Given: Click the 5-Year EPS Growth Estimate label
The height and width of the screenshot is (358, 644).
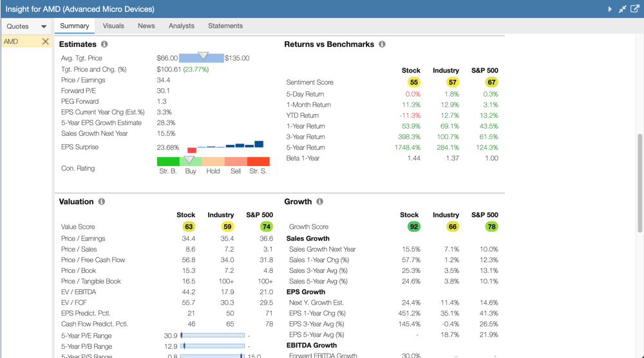Looking at the screenshot, I should pyautogui.click(x=102, y=123).
